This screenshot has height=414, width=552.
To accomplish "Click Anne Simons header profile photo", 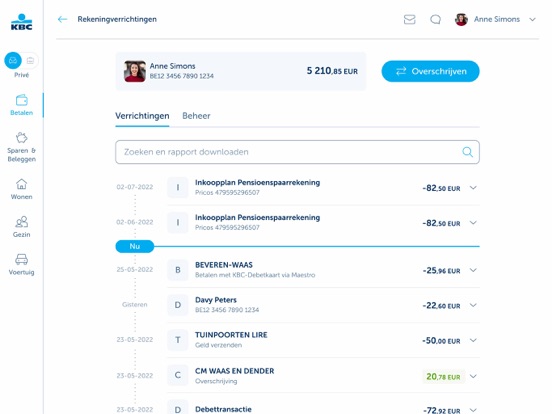I will 461,19.
